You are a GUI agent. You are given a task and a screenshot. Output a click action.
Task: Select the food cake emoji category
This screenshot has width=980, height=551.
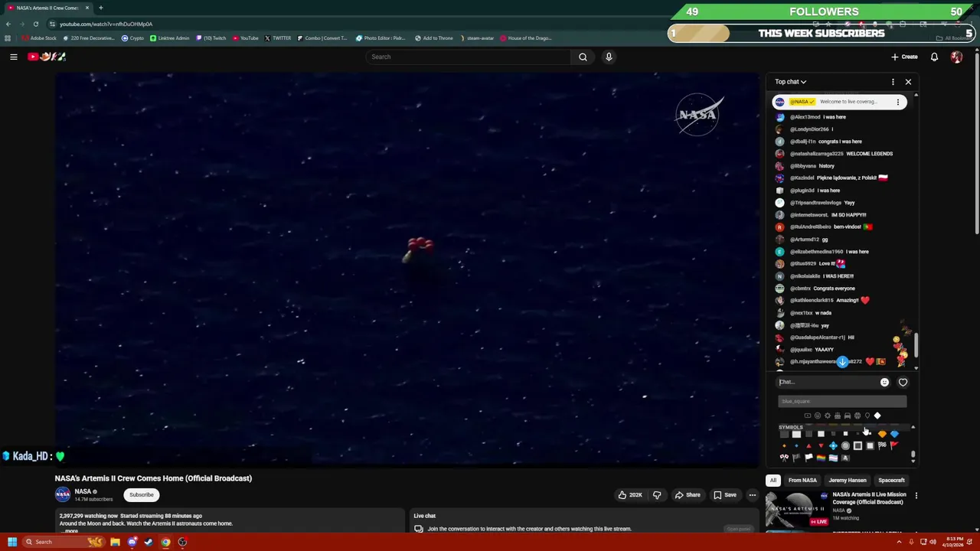(x=838, y=416)
